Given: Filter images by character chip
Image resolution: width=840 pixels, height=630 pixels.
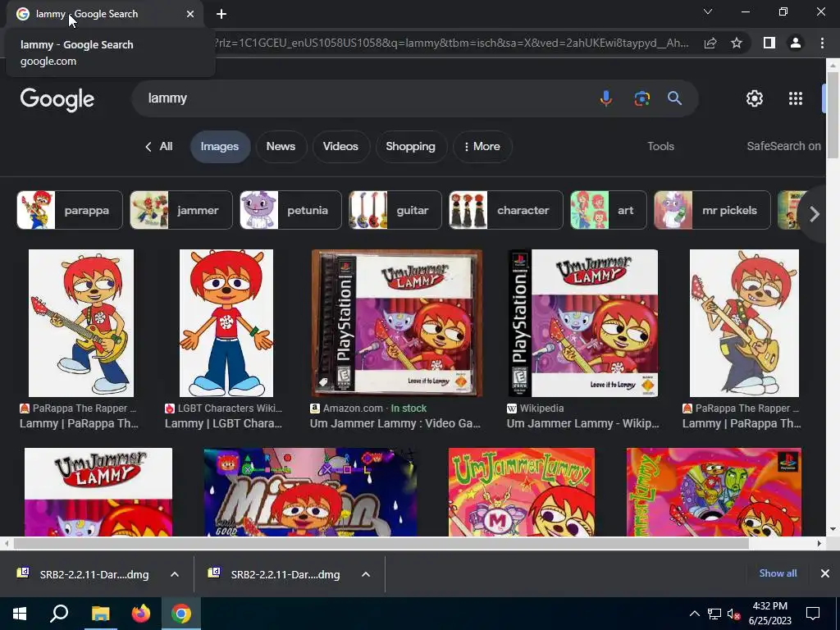Looking at the screenshot, I should click(x=506, y=210).
